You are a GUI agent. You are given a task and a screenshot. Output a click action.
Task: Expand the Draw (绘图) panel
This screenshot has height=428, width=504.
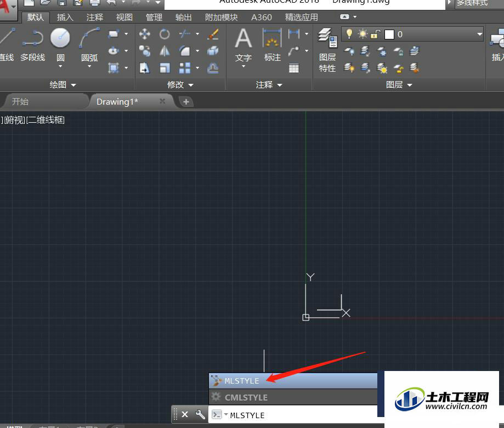tap(63, 85)
